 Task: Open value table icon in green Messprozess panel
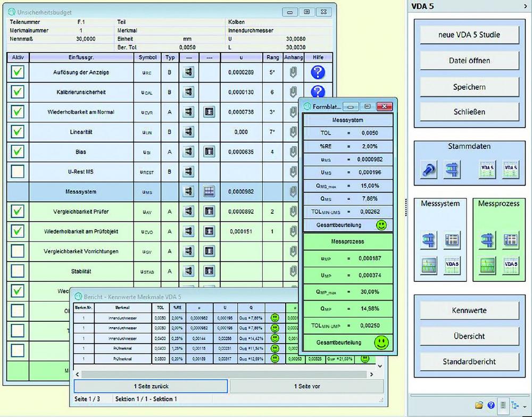tap(510, 240)
